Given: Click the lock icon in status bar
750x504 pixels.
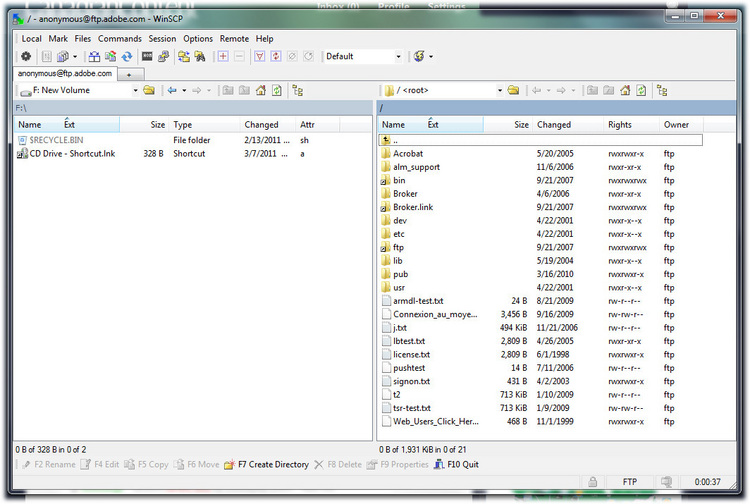Looking at the screenshot, I should click(x=593, y=482).
